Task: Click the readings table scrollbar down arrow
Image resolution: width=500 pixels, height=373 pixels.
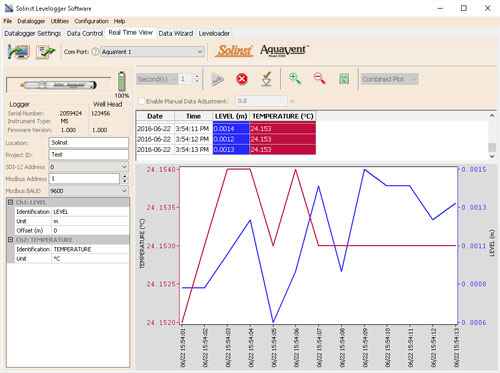Action: [492, 156]
